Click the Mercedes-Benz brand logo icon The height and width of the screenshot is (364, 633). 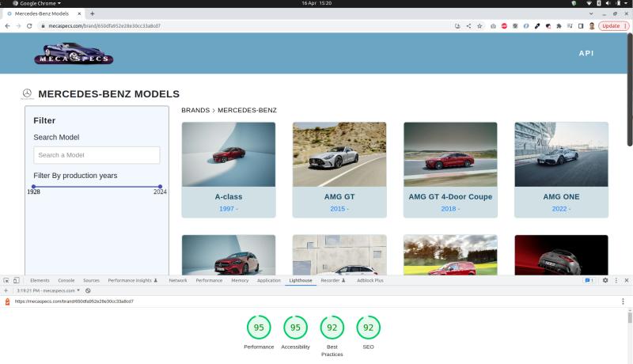[27, 93]
